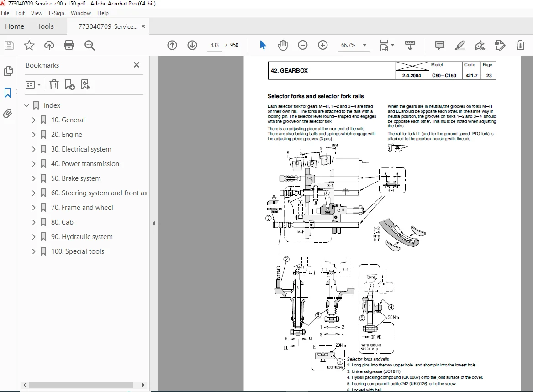
Task: Collapse the navigation pane with side arrow
Action: [154, 223]
